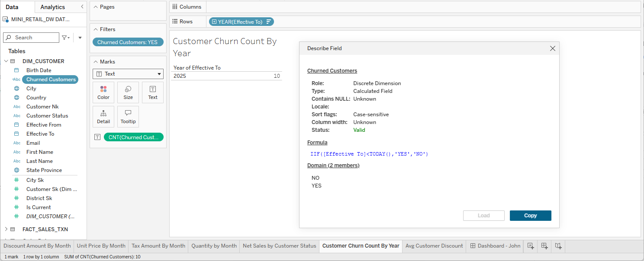Open the data pane filter menu

point(65,38)
